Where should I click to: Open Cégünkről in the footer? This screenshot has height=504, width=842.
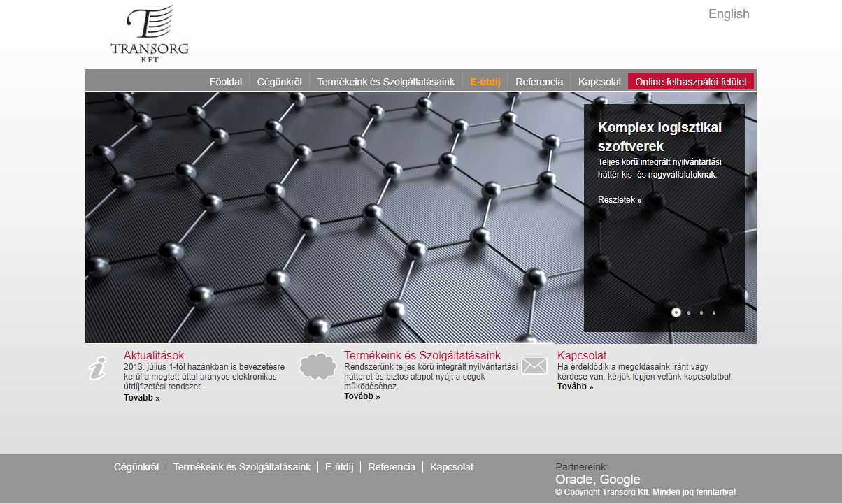point(136,467)
